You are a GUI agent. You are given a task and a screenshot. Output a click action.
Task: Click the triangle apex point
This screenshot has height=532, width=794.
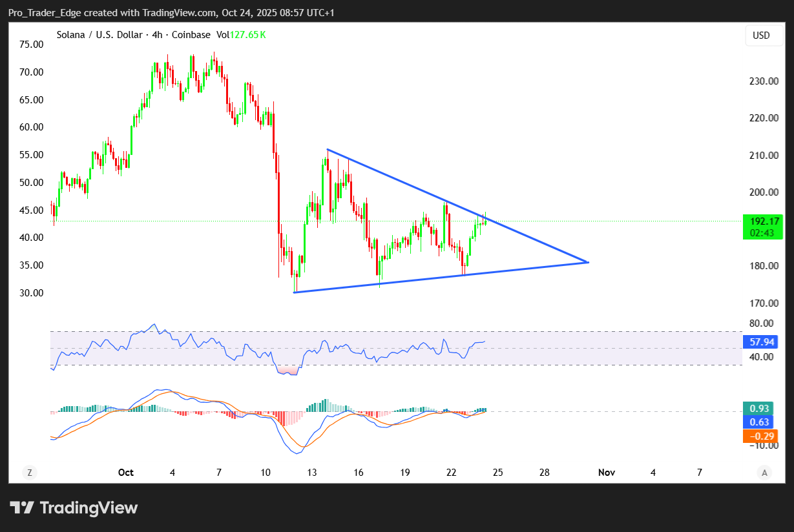point(588,262)
